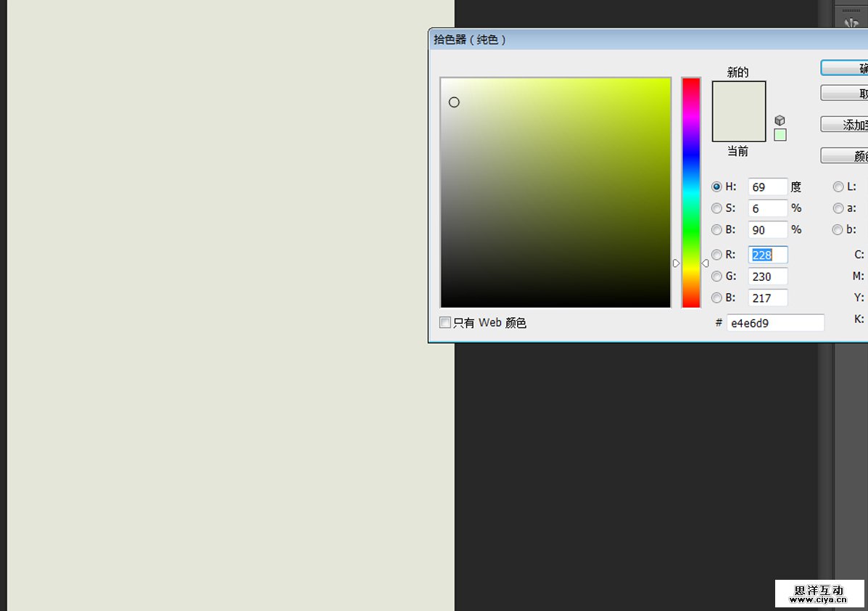Click the lower half of the swatch above 当前

click(x=738, y=126)
